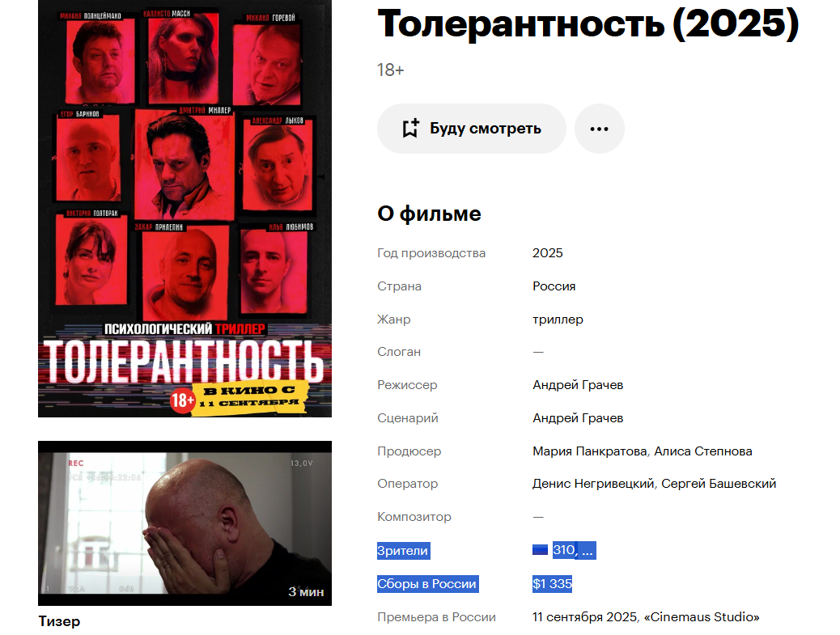Click the $1 335 box office value

553,583
